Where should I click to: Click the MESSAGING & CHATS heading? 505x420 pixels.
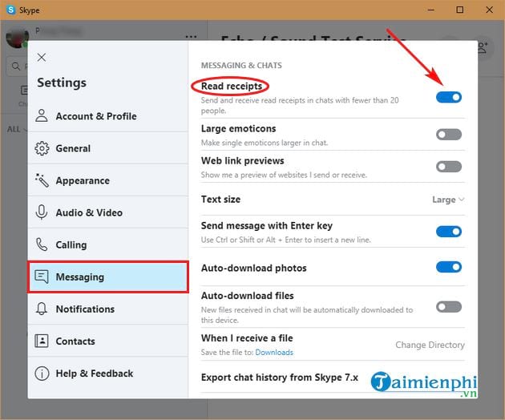click(241, 66)
